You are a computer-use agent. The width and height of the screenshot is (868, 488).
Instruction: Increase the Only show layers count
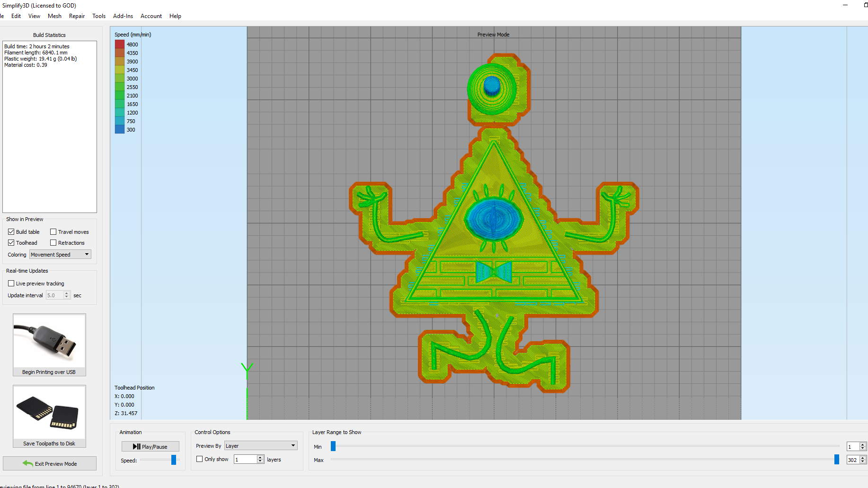click(x=260, y=457)
